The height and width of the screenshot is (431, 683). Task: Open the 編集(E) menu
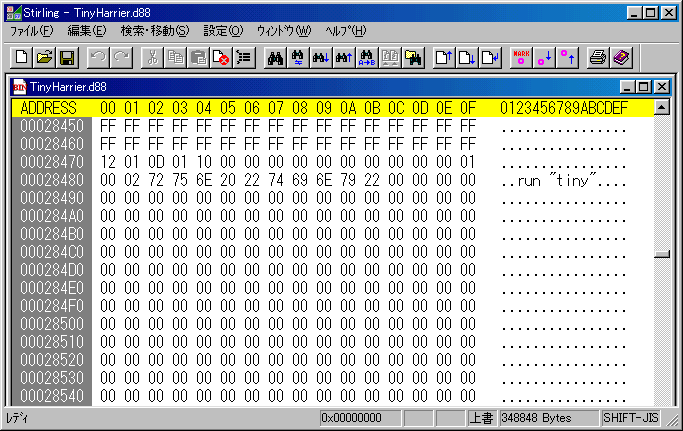pyautogui.click(x=87, y=31)
